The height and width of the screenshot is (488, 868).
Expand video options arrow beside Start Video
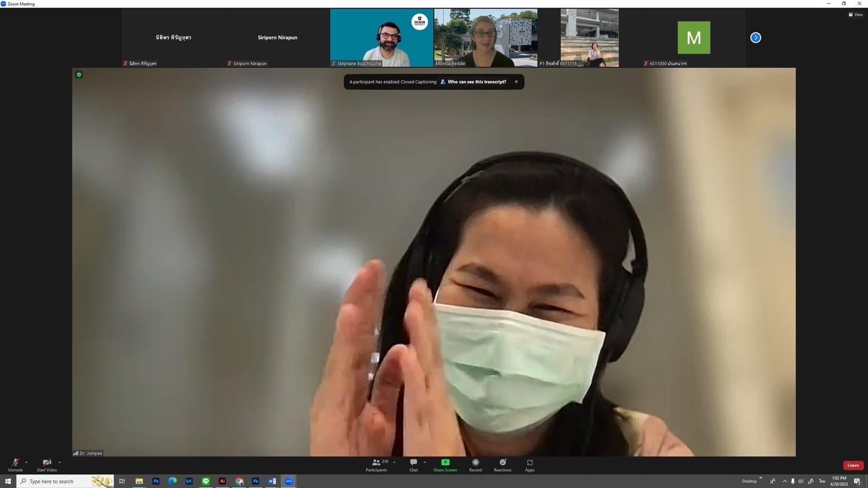(x=59, y=463)
